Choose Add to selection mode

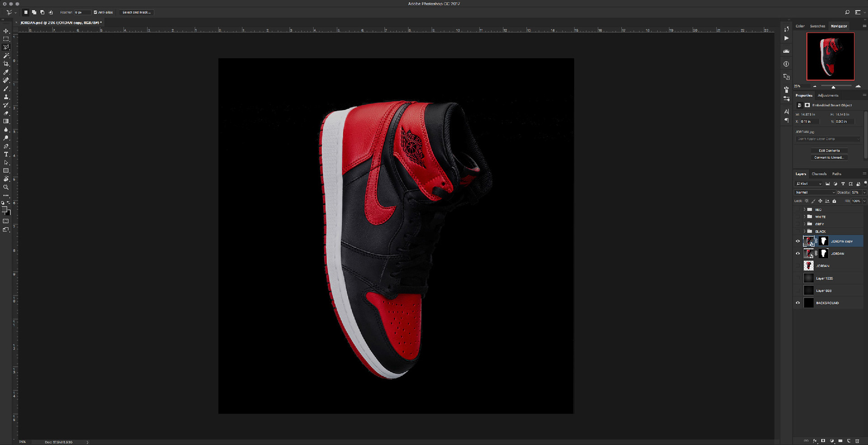[x=34, y=12]
